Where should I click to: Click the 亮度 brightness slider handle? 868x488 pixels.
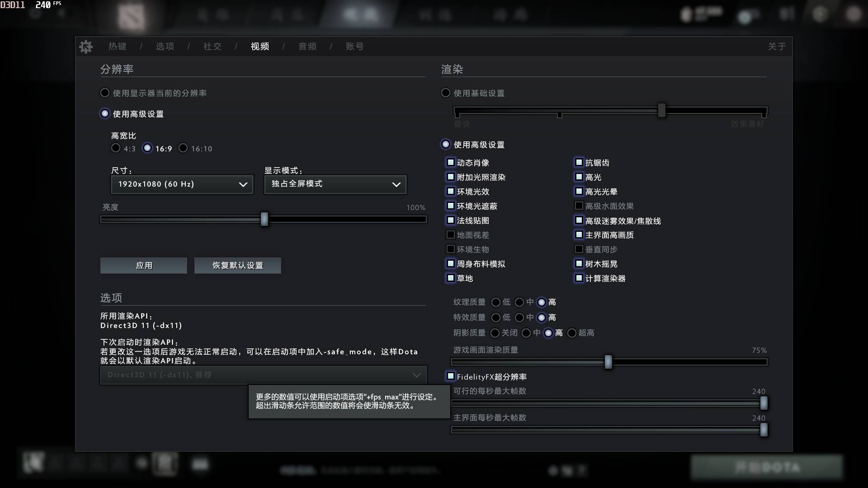[264, 219]
